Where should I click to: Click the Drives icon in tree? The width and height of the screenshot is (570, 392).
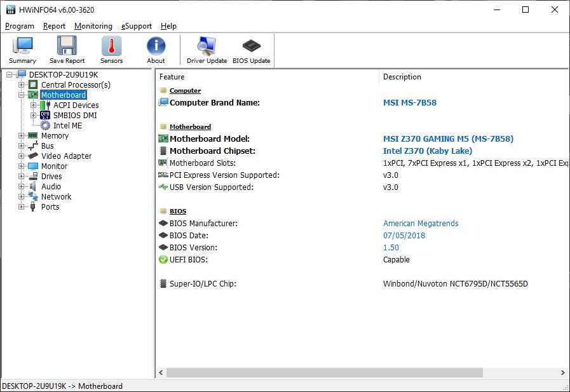coord(33,176)
